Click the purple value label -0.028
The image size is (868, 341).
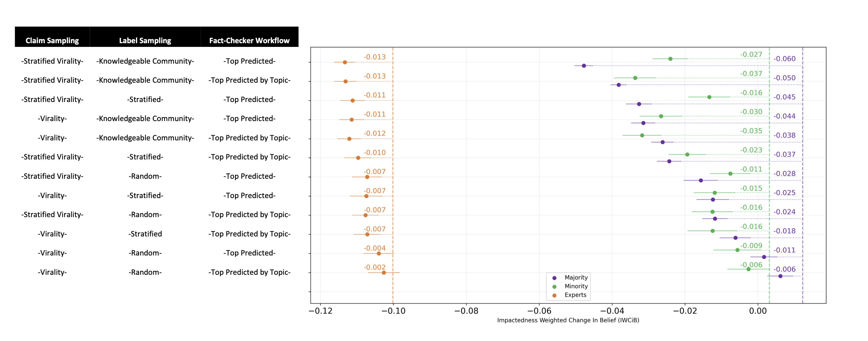pyautogui.click(x=785, y=174)
